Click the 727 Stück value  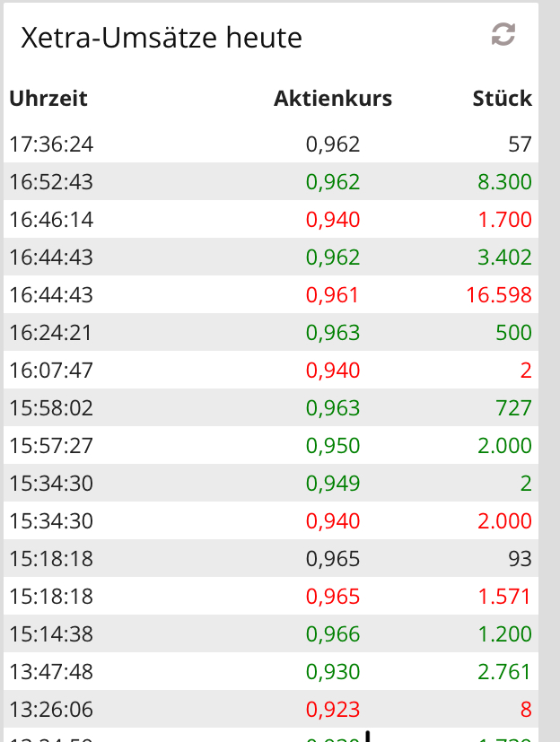(513, 408)
